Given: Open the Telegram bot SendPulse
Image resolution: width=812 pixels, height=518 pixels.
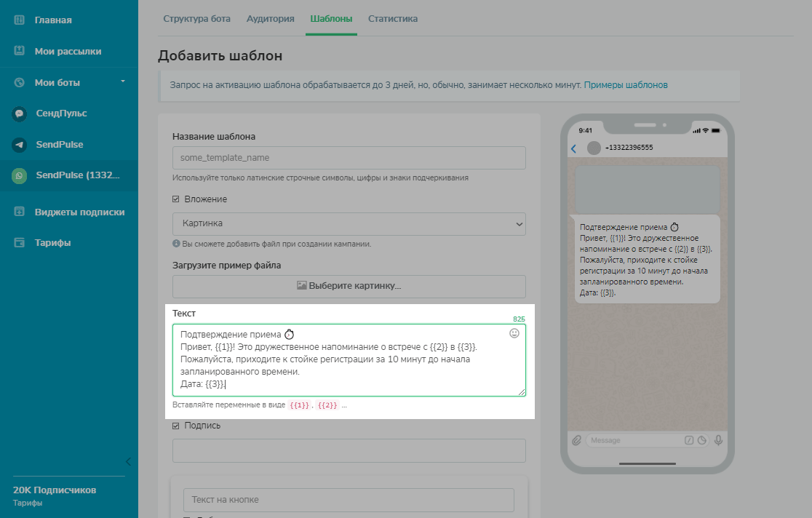Looking at the screenshot, I should [x=20, y=145].
